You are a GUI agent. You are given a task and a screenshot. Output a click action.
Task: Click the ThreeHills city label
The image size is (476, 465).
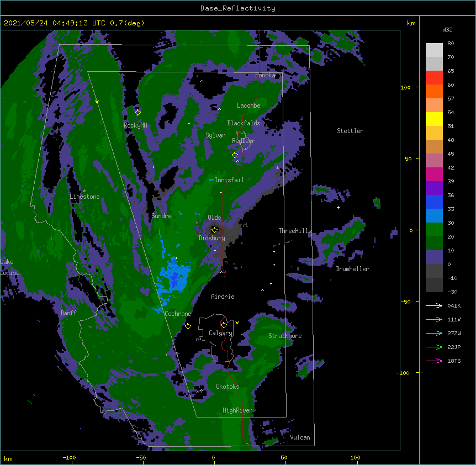(295, 231)
